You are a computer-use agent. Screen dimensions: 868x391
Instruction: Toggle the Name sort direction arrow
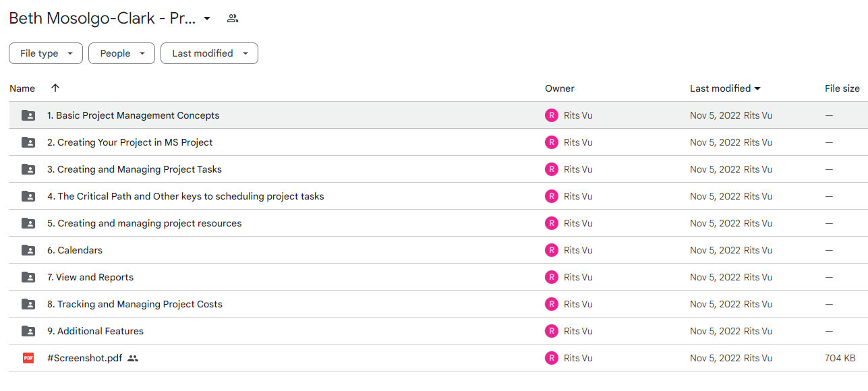(x=55, y=88)
